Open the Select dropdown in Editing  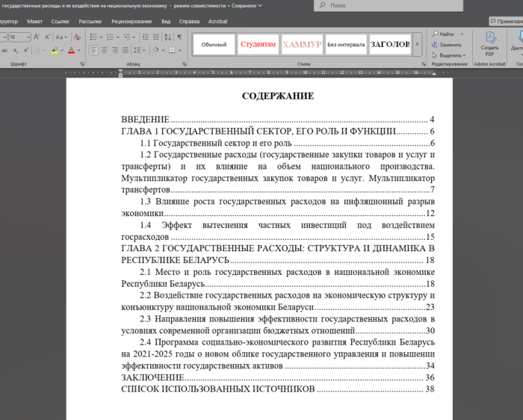click(448, 55)
